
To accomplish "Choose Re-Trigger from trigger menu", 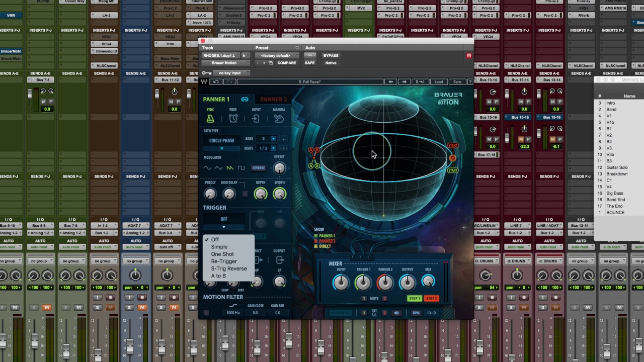I will point(224,261).
